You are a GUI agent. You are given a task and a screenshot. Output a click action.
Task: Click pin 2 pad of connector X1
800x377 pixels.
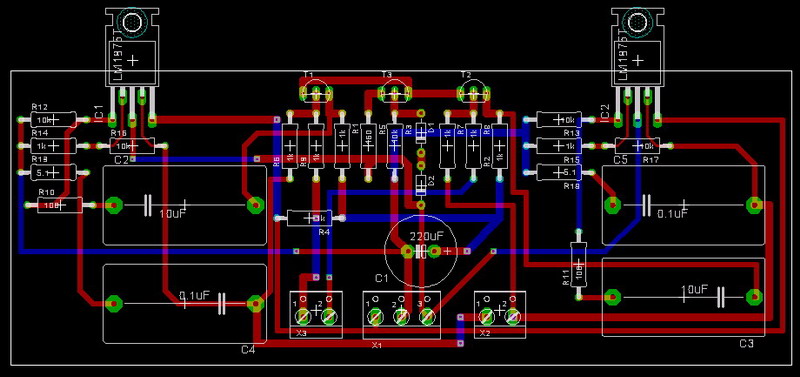tap(401, 317)
